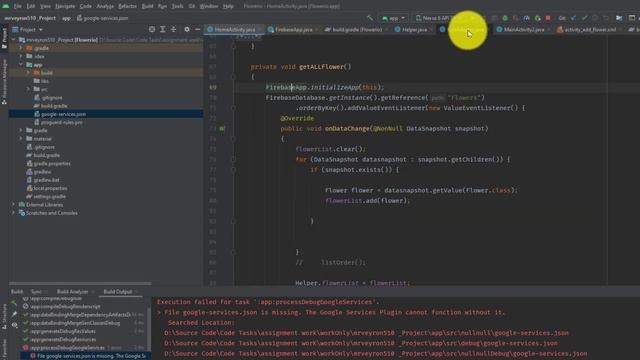The width and height of the screenshot is (640, 360).
Task: Open the Help menu
Action: point(228,6)
